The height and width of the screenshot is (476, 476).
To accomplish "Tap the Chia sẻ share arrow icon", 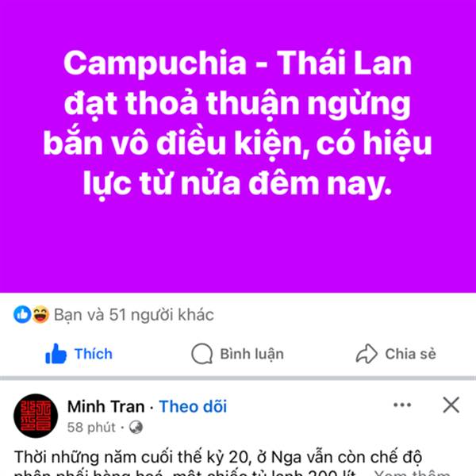I will 367,354.
